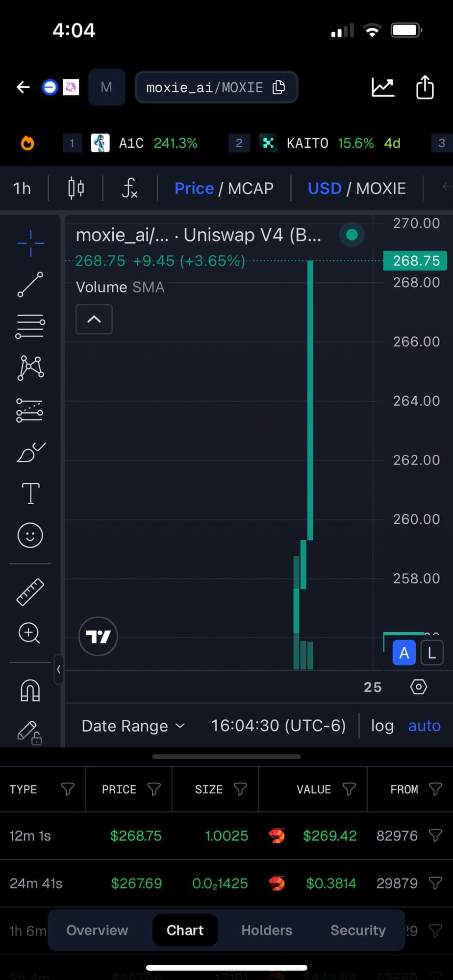Open trending token KAITO
Image resolution: width=453 pixels, height=980 pixels.
tap(307, 143)
